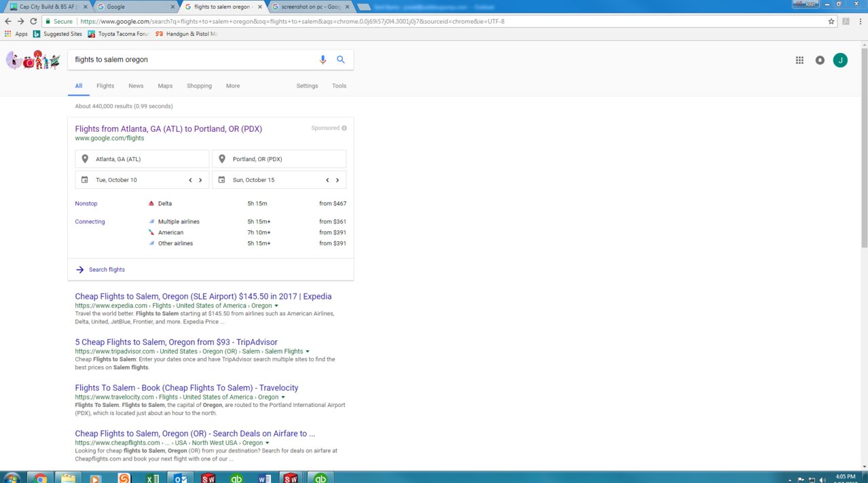
Task: Open the Cheapflights.com search result link
Action: 195,433
